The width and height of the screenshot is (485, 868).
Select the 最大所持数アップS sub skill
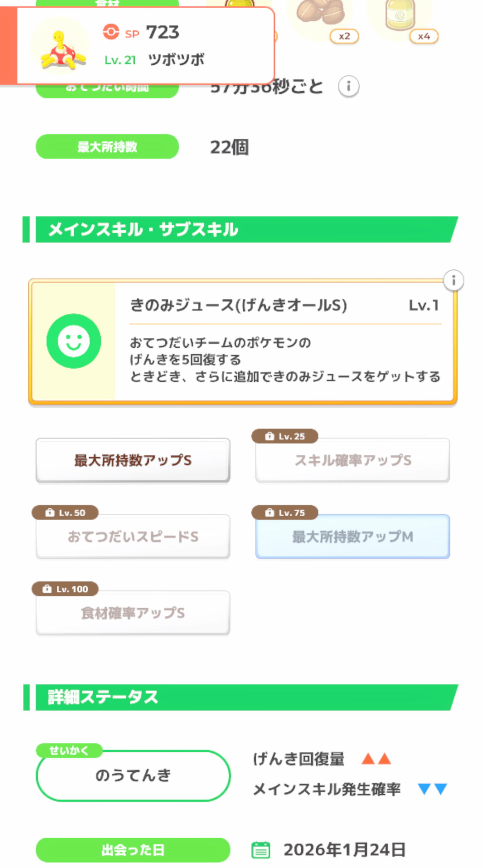[133, 460]
